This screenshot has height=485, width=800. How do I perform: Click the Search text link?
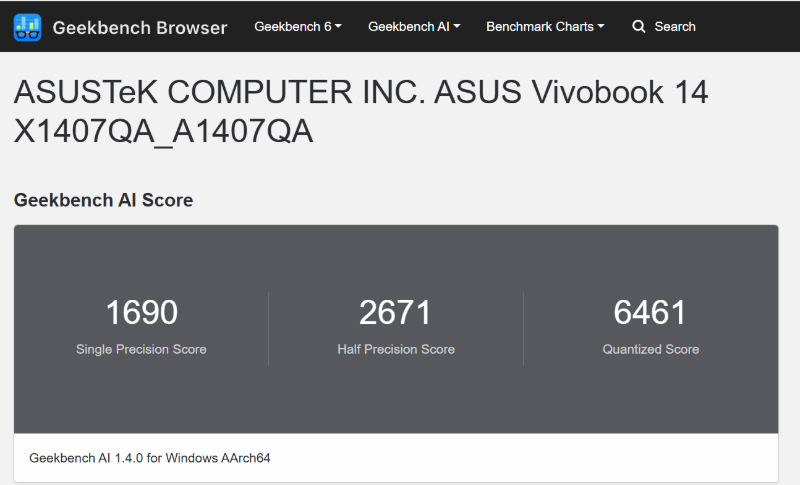[675, 27]
